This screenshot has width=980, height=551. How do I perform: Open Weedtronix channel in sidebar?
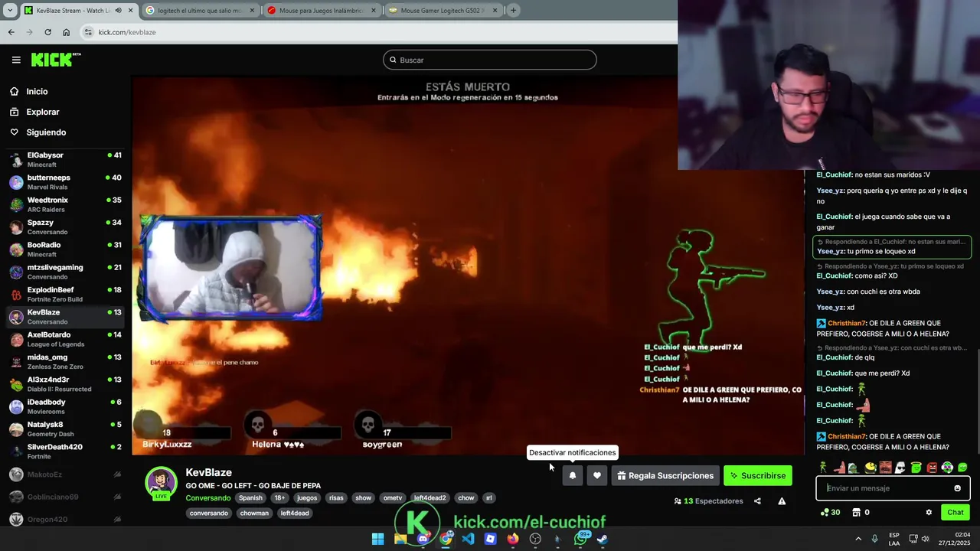click(x=66, y=204)
